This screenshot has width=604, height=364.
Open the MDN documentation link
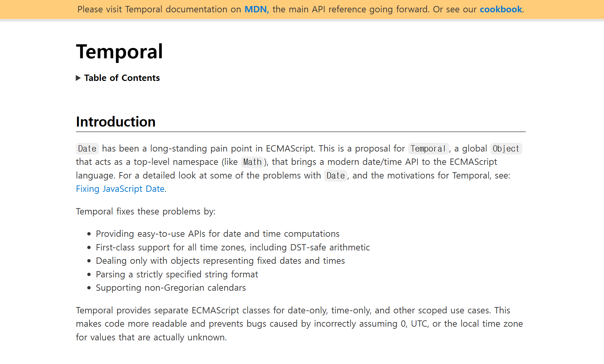[x=256, y=9]
